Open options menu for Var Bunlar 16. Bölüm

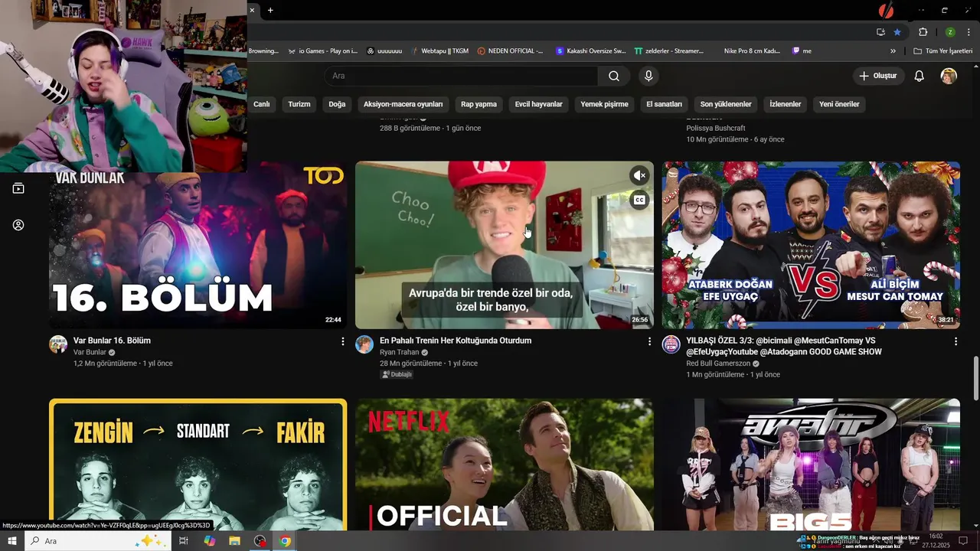[343, 341]
